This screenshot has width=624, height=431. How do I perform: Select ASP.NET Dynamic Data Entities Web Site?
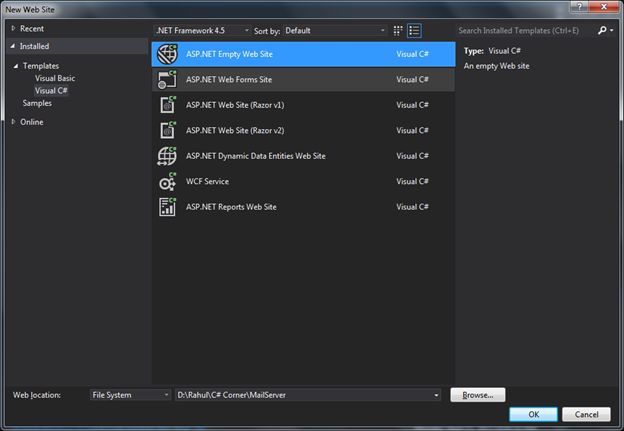tap(303, 156)
